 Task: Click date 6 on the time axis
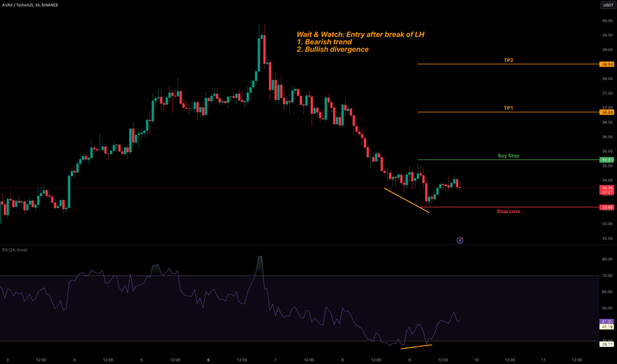[208, 360]
